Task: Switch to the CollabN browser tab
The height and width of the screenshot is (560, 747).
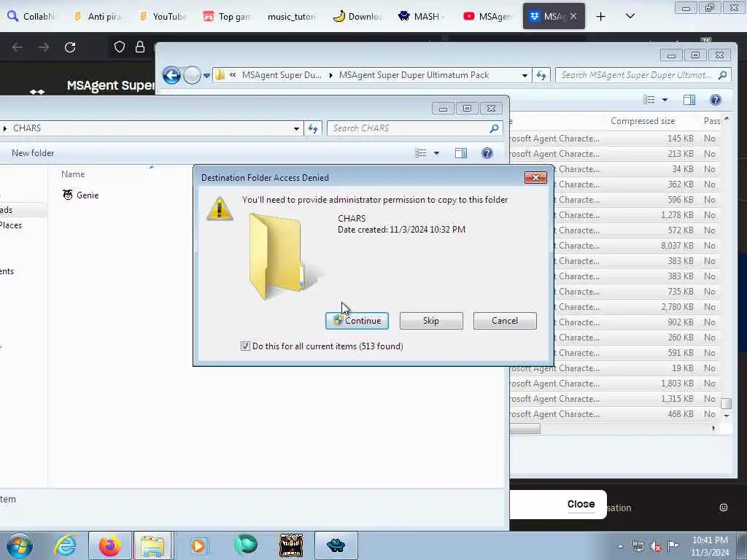Action: click(31, 16)
